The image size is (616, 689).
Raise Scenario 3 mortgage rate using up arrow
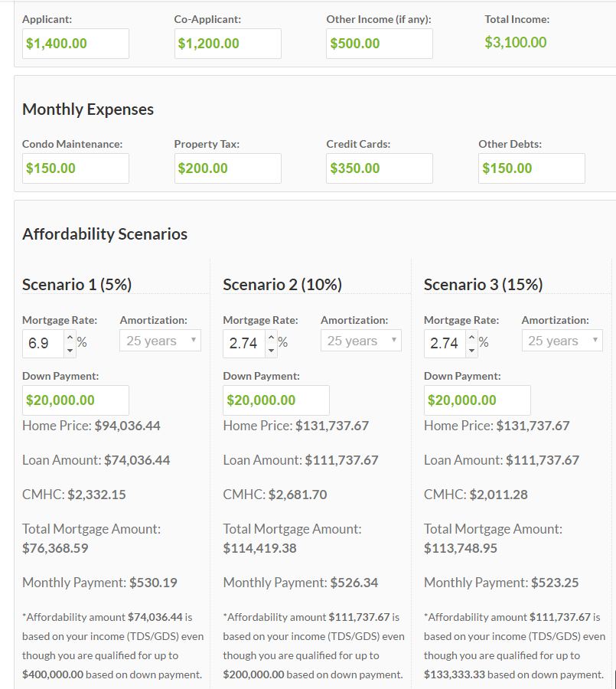pos(471,336)
